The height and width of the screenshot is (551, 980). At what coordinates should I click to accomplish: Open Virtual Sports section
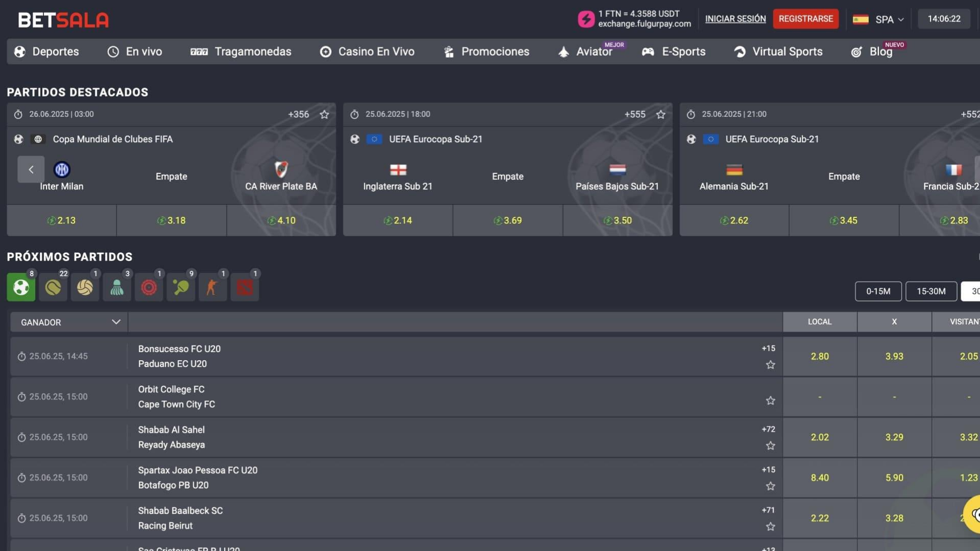click(778, 52)
